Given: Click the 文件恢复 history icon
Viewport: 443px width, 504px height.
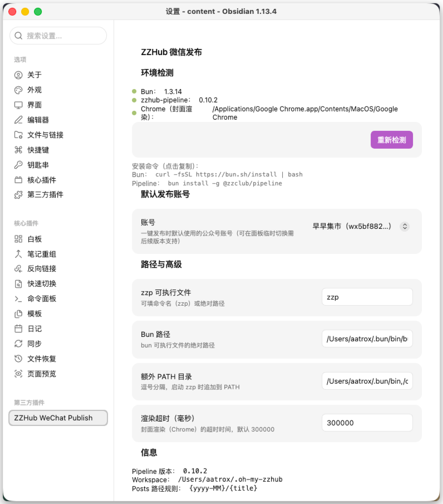Looking at the screenshot, I should pos(18,359).
